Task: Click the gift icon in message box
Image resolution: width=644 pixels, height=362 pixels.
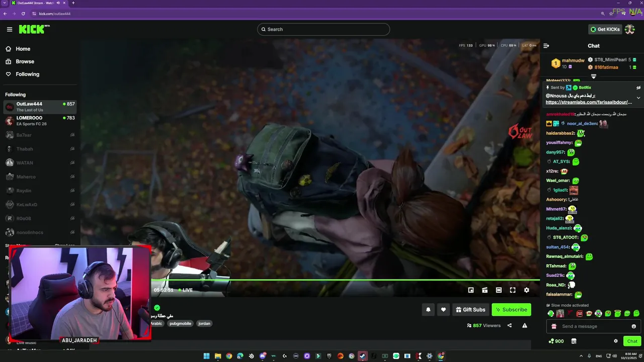Action: coord(554,326)
